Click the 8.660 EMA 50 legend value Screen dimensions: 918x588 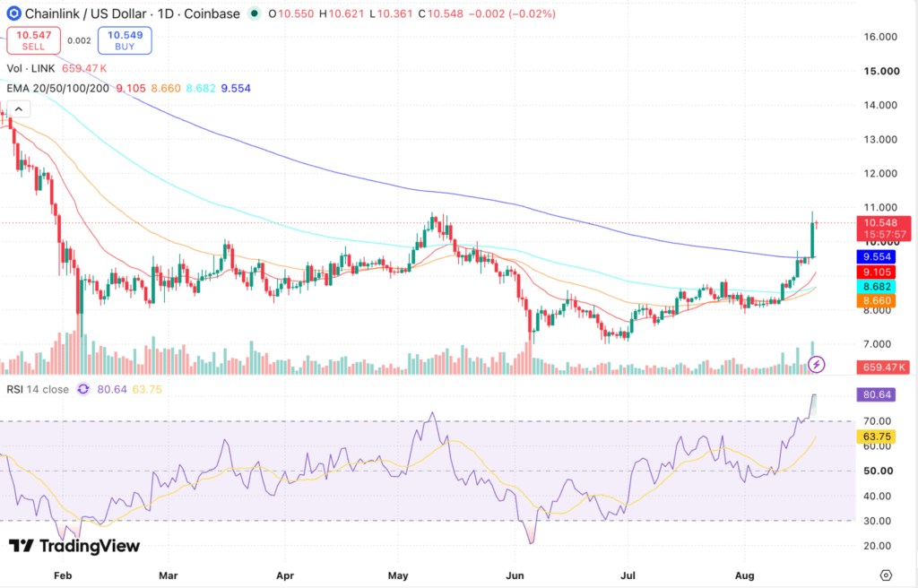click(166, 89)
